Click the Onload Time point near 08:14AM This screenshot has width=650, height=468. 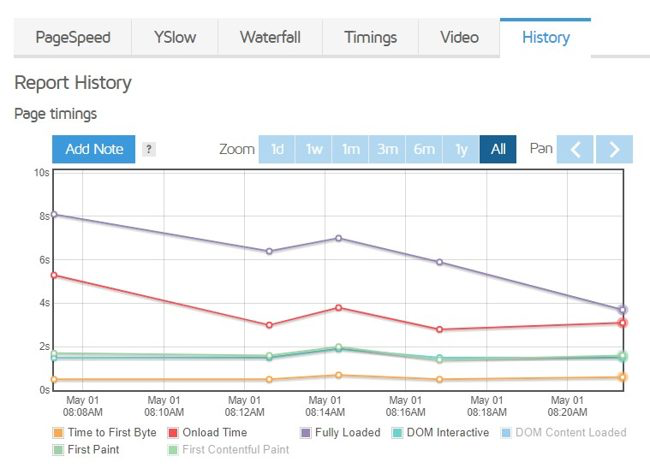339,308
